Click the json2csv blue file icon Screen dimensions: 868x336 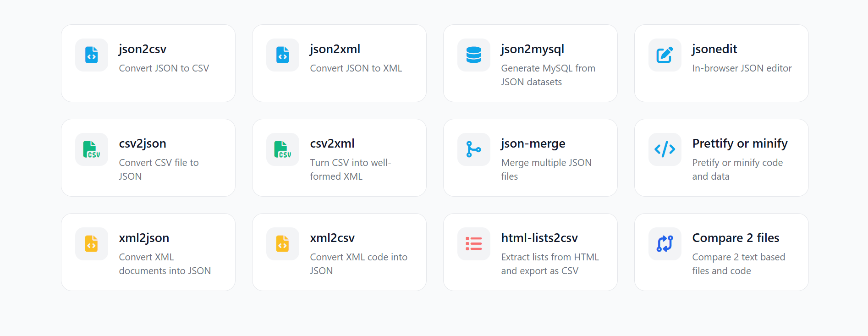(92, 55)
